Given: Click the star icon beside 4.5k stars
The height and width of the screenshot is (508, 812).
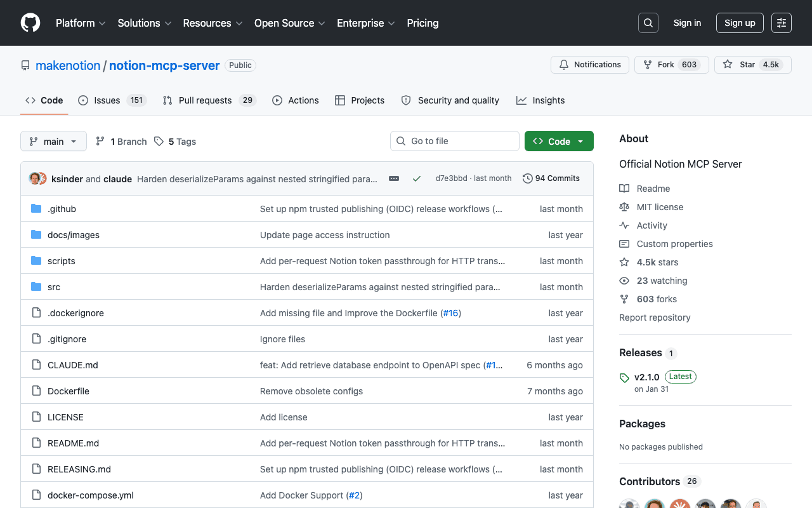Looking at the screenshot, I should [624, 262].
